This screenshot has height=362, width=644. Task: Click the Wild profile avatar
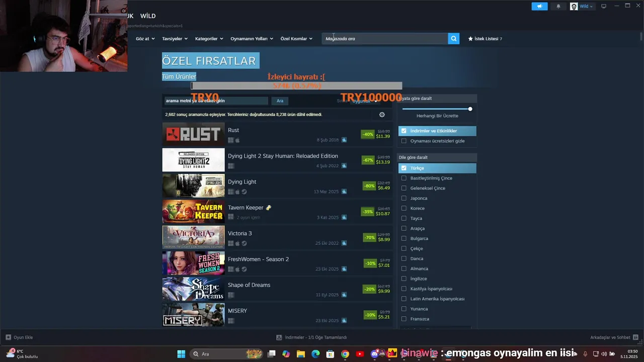point(574,7)
